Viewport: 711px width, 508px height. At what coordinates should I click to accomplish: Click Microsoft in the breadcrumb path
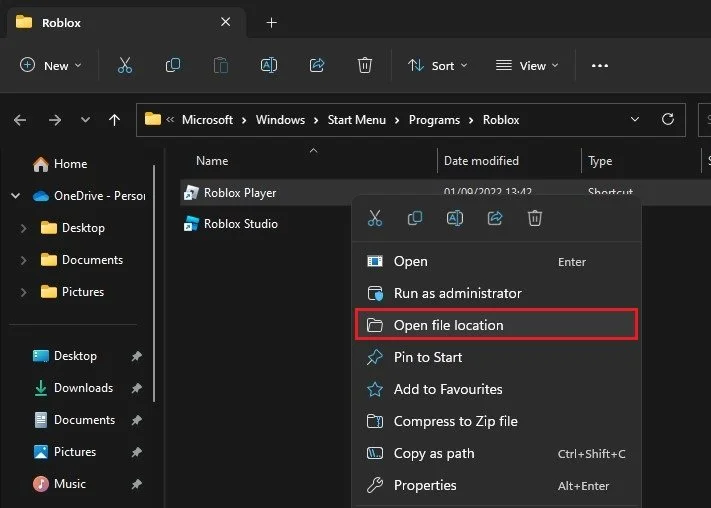pos(207,120)
